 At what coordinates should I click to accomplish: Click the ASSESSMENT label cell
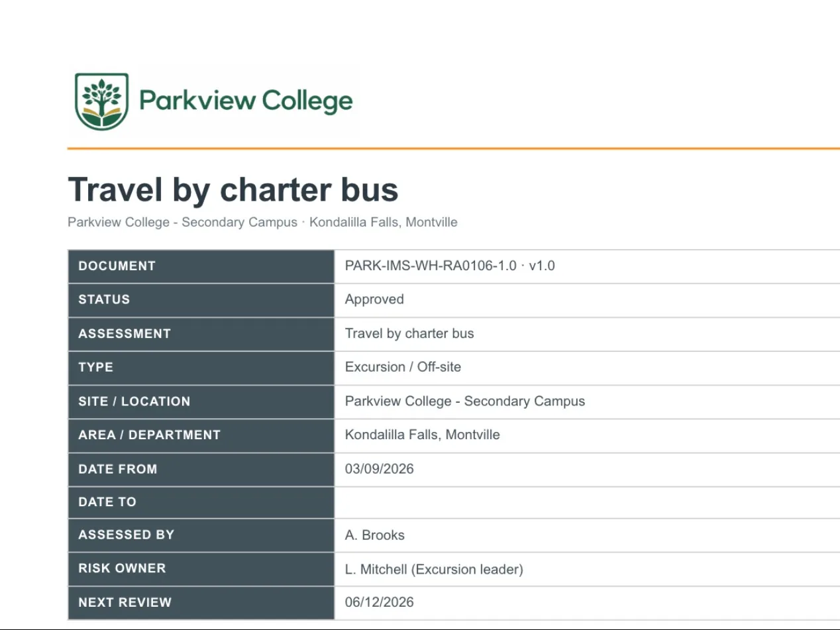201,334
